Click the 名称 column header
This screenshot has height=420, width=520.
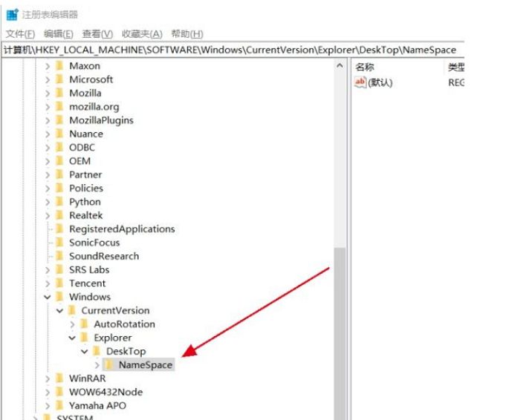365,68
